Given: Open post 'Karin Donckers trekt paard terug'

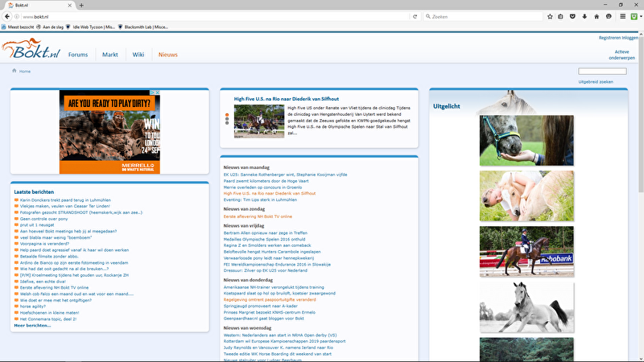Looking at the screenshot, I should 65,200.
